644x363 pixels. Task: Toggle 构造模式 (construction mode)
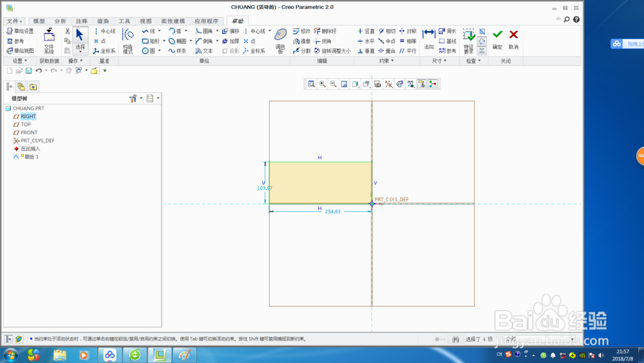click(128, 41)
